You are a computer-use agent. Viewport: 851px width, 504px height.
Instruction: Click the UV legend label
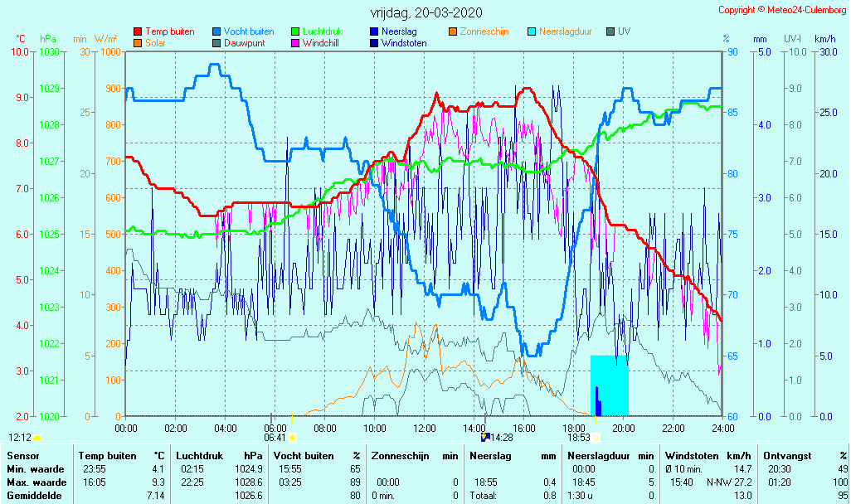(625, 31)
